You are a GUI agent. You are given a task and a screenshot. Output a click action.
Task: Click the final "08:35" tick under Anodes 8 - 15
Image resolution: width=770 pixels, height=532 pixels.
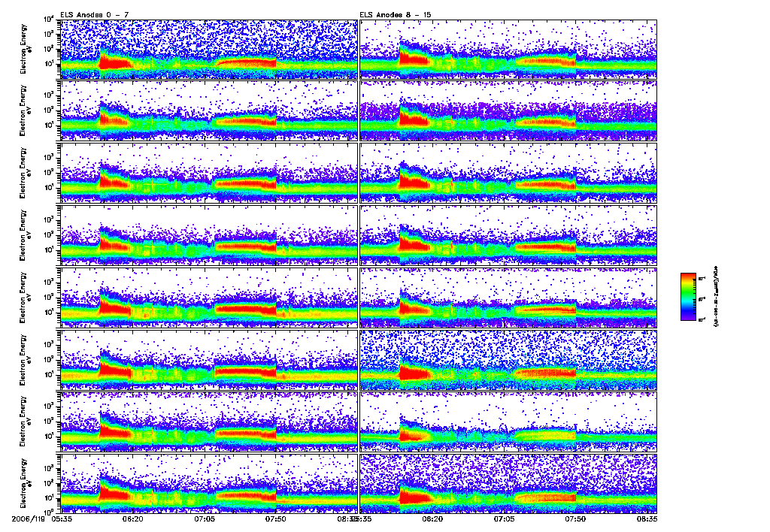point(647,518)
